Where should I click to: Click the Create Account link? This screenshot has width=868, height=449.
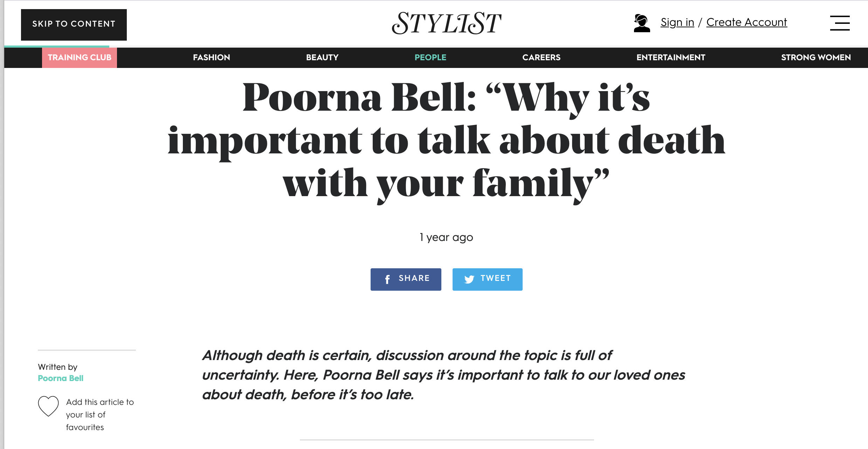click(747, 22)
